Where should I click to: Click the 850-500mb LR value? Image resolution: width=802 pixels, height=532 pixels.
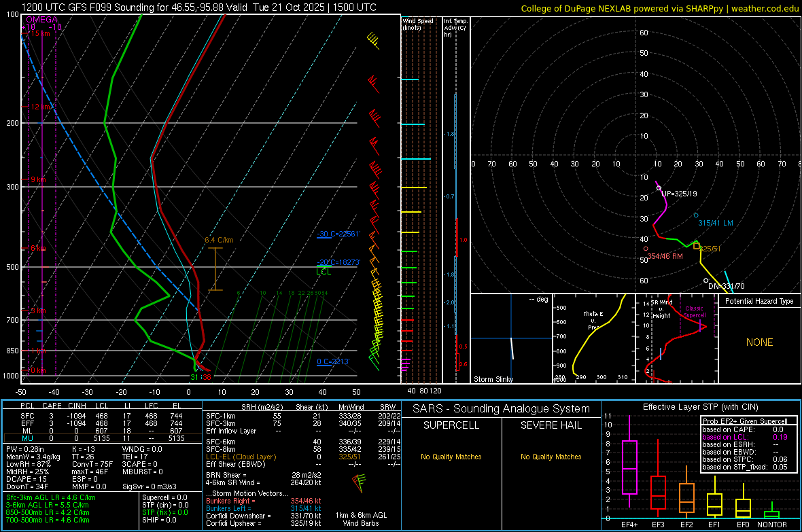coord(48,512)
